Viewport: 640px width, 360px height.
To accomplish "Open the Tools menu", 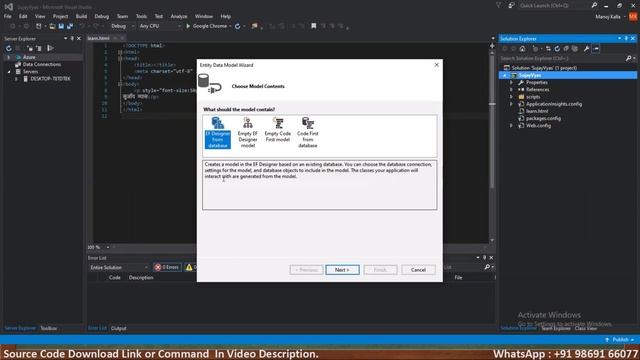I will click(x=141, y=16).
